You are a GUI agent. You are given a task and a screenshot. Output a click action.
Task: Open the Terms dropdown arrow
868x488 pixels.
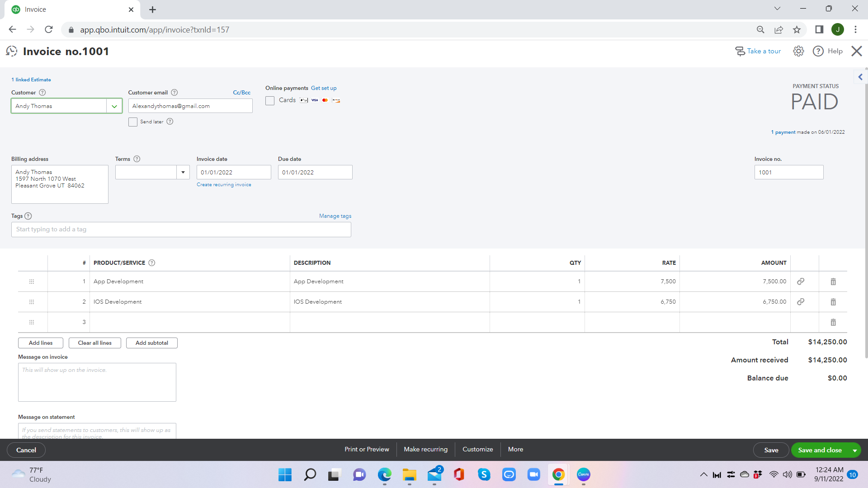(183, 172)
